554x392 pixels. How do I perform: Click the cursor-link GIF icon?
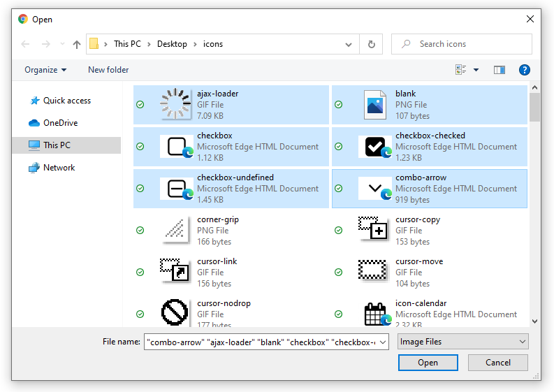(175, 270)
